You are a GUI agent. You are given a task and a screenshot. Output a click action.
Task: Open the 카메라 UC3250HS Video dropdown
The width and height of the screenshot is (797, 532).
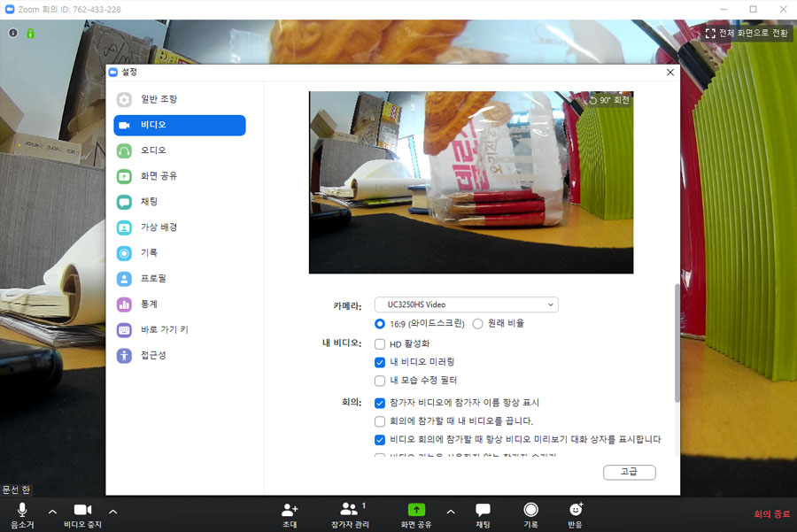click(x=466, y=305)
